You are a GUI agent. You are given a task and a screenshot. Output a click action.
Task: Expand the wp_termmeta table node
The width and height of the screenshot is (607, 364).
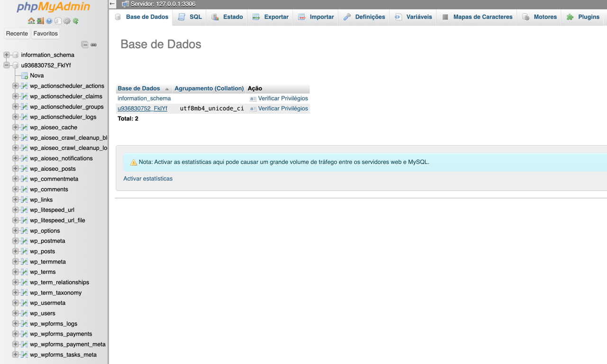(16, 262)
